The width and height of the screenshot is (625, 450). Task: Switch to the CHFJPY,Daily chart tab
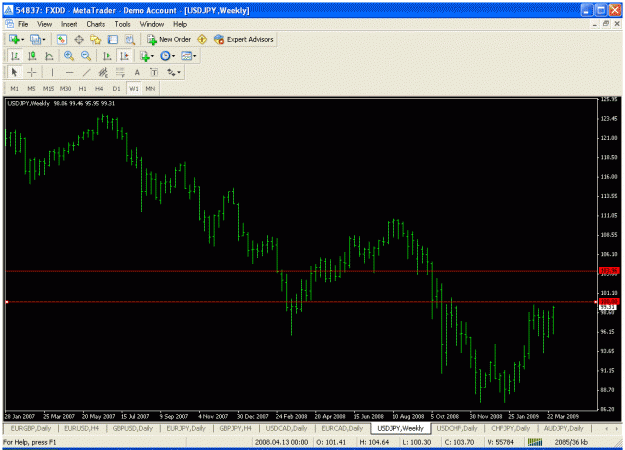511,428
